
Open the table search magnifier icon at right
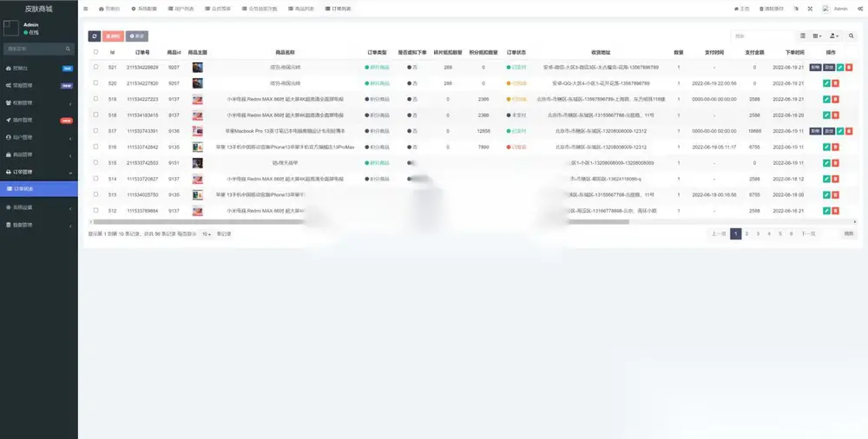tap(851, 36)
